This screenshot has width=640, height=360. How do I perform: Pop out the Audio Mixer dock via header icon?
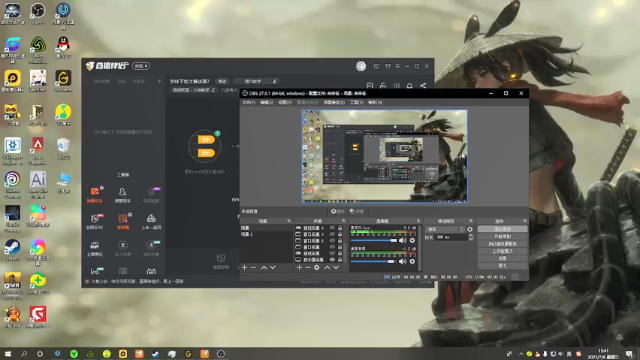coord(418,221)
